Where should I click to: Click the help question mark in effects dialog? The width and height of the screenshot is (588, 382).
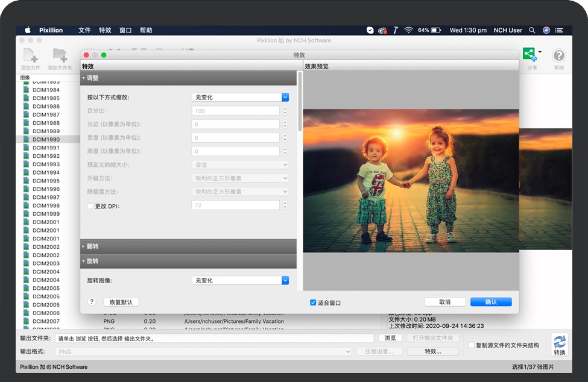pyautogui.click(x=92, y=302)
